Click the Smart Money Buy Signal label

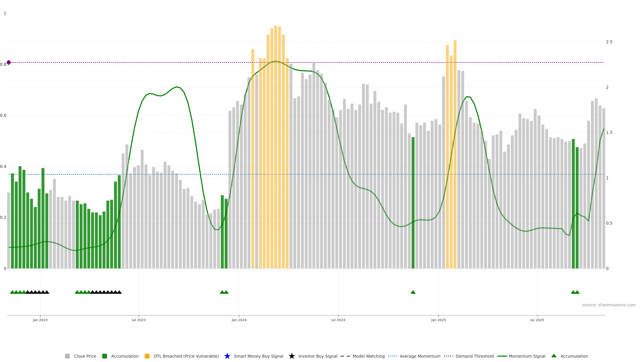258,356
